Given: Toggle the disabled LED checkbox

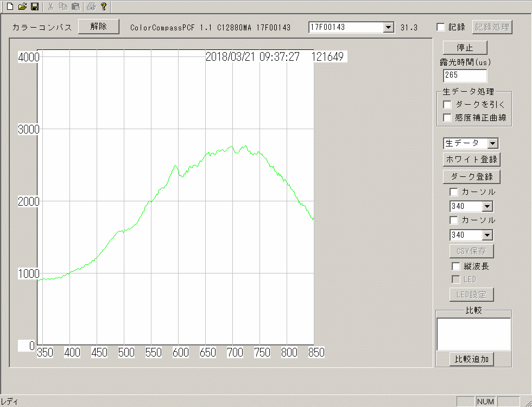Looking at the screenshot, I should 455,279.
